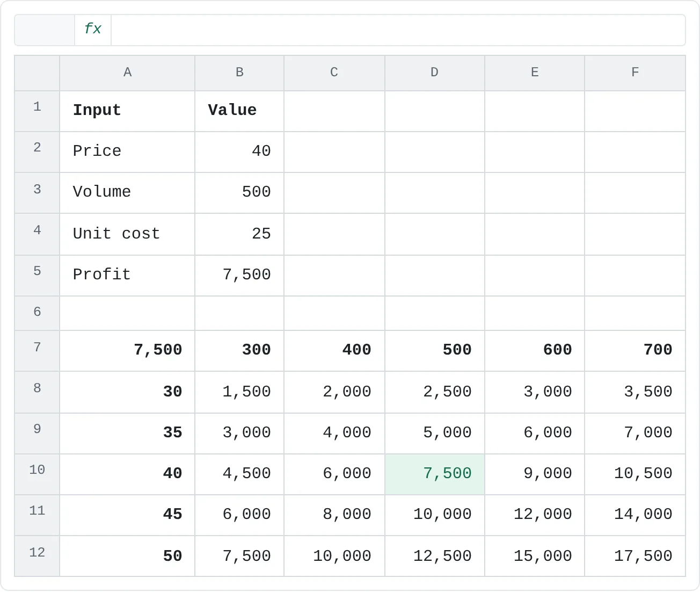
Task: Select table header cell 700
Action: point(635,351)
